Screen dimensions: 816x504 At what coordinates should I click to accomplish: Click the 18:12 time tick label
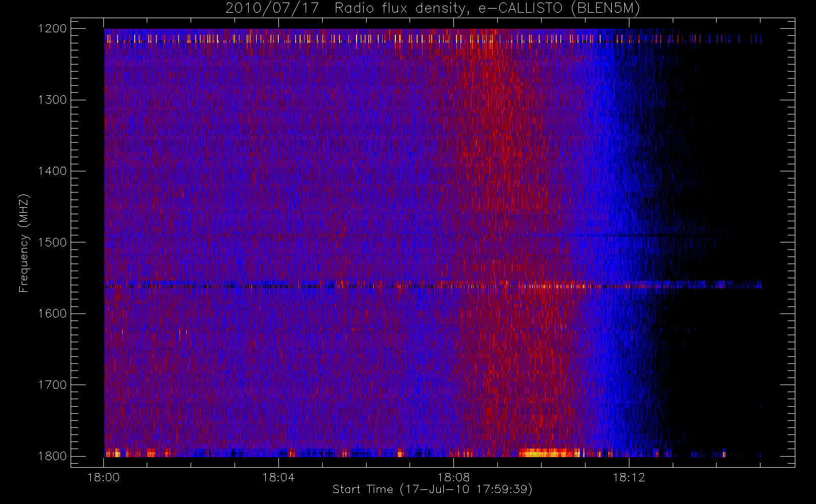(x=628, y=477)
